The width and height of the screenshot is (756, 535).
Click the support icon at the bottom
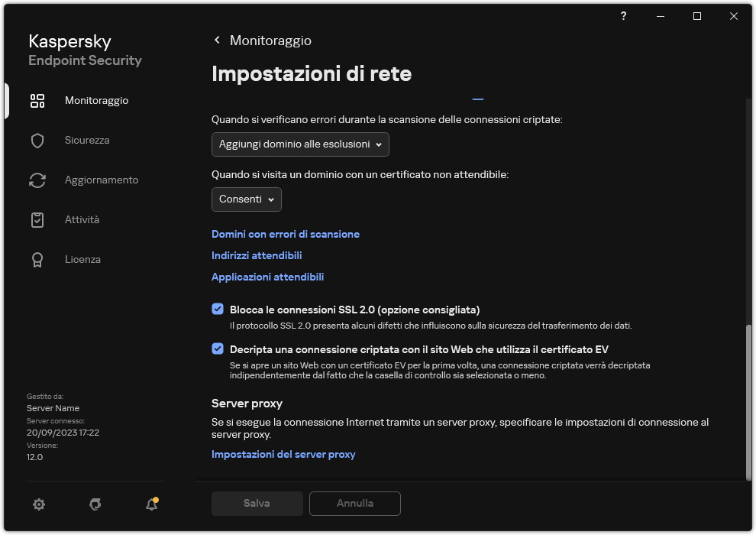coord(95,504)
